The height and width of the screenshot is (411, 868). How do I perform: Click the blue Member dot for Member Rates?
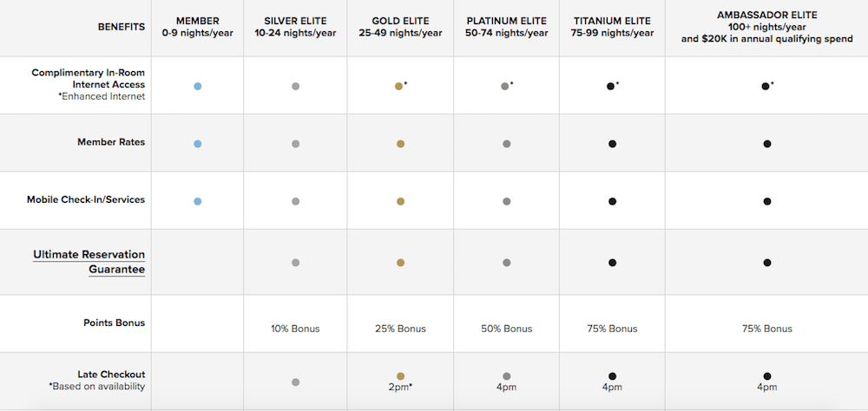(x=198, y=144)
